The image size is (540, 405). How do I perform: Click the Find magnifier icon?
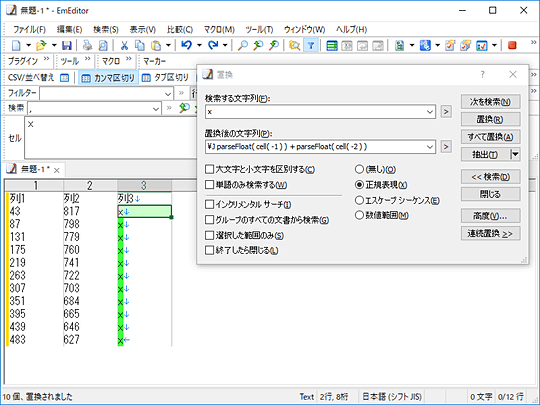(243, 45)
